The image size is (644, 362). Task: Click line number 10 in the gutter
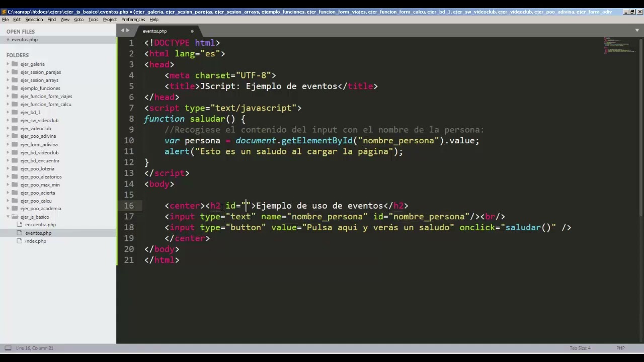point(129,141)
